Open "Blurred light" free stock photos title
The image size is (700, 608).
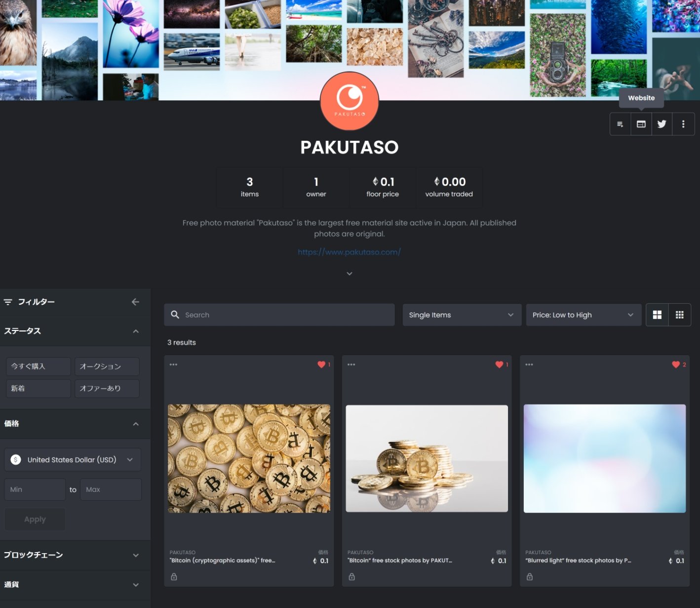pos(578,560)
